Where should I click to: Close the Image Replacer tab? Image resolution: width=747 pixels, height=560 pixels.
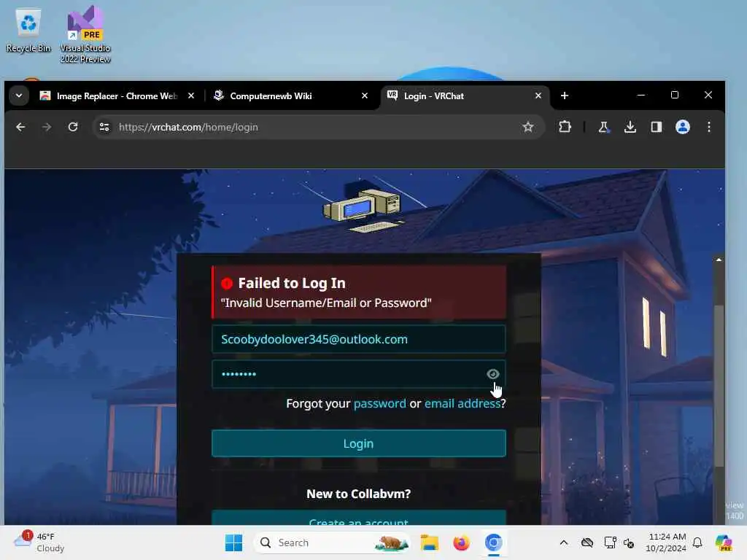191,96
